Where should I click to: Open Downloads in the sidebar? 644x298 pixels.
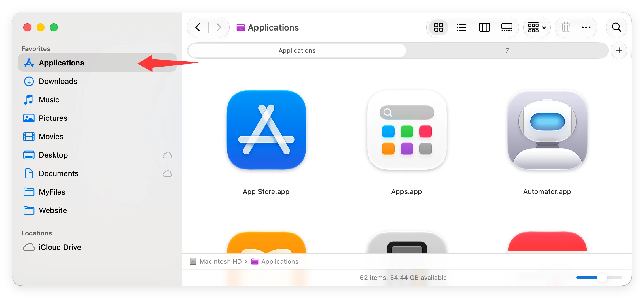97,81
